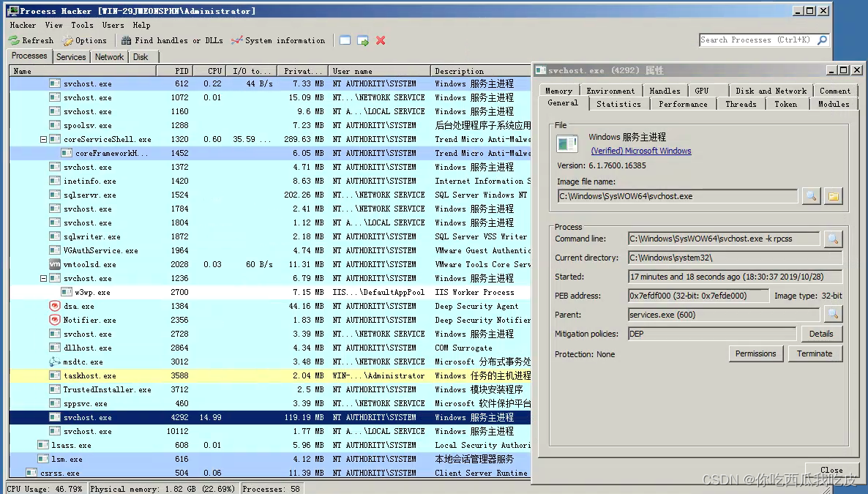
Task: Open the Modules tab in properties
Action: point(833,104)
